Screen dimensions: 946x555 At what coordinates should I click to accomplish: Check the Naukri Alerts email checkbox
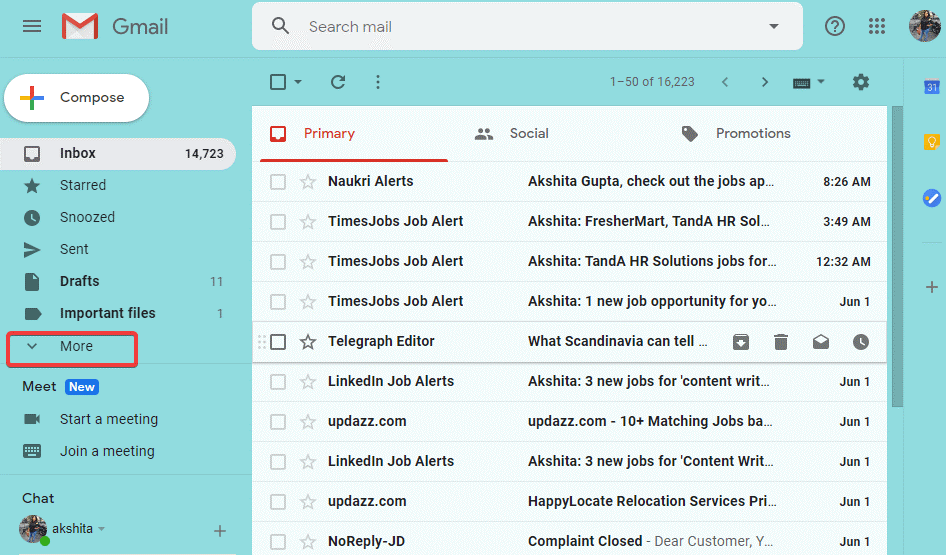278,182
